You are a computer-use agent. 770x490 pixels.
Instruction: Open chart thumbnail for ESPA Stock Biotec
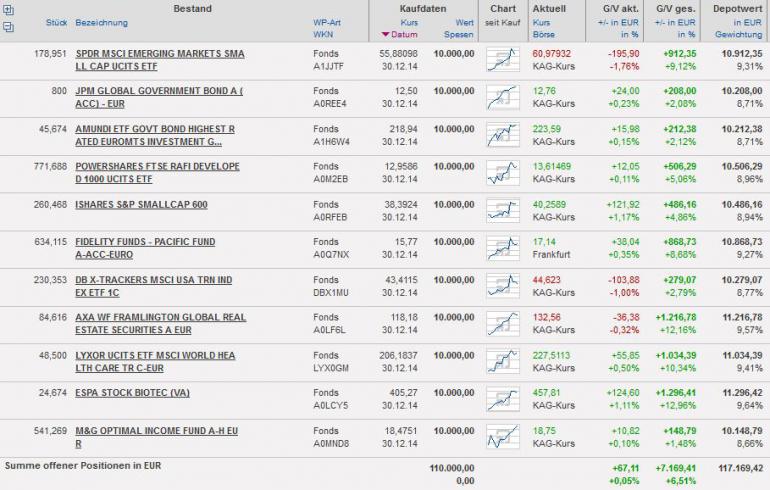click(503, 399)
